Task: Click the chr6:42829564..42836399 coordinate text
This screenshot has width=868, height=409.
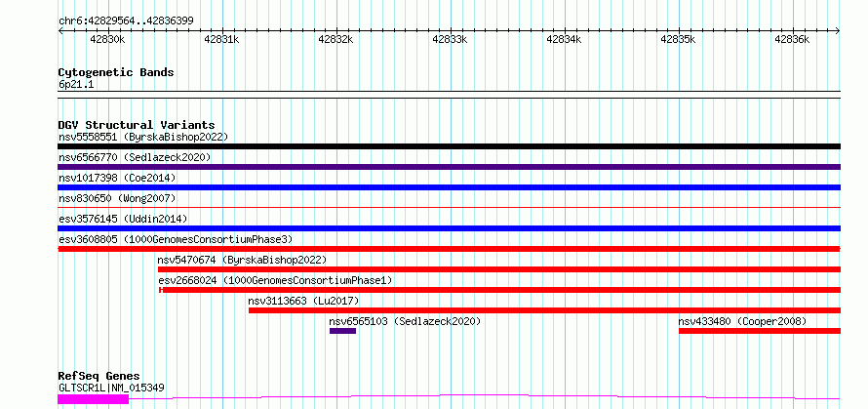Action: (126, 21)
